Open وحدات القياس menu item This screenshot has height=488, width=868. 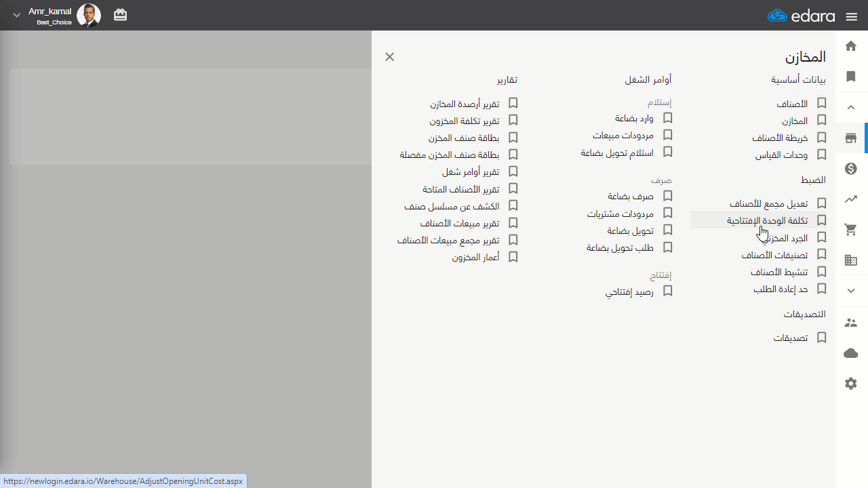pyautogui.click(x=782, y=155)
